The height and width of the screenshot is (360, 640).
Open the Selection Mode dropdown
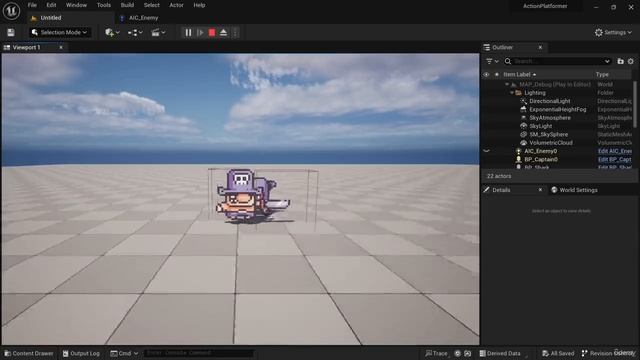point(60,32)
